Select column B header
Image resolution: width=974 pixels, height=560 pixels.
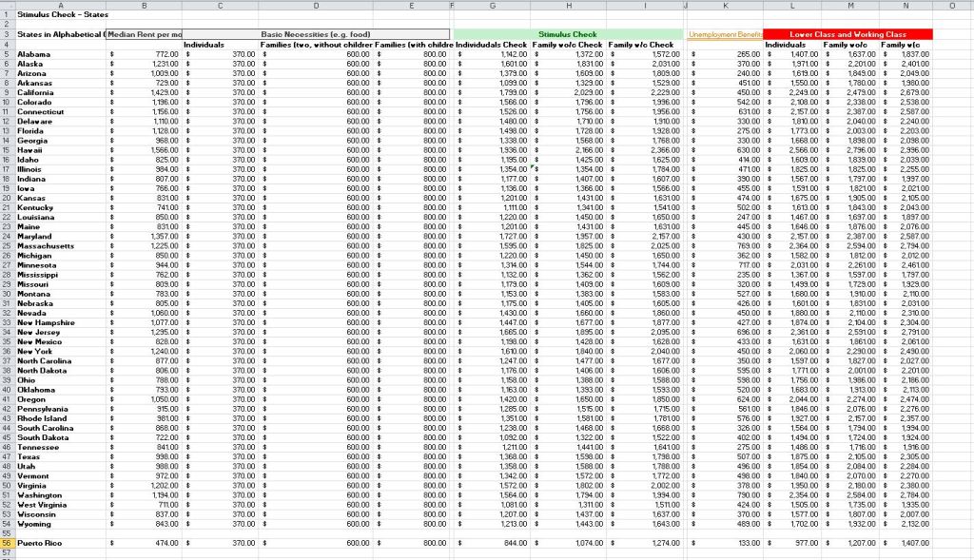click(x=144, y=6)
